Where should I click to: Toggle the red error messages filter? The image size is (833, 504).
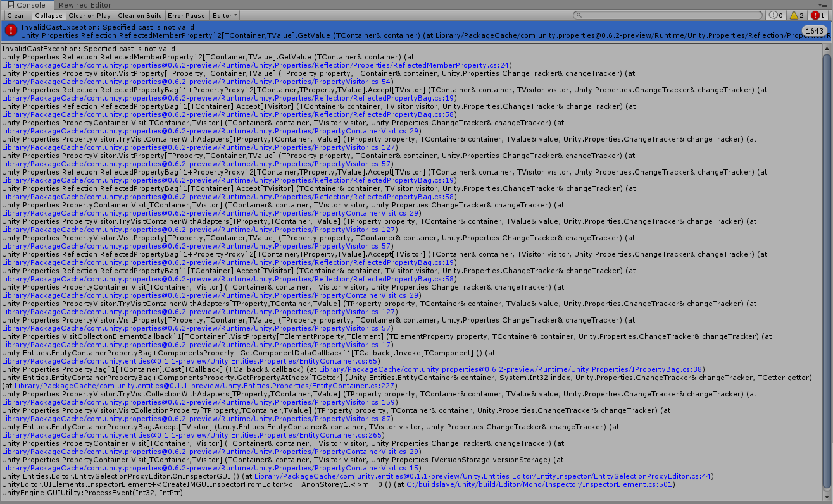click(816, 15)
